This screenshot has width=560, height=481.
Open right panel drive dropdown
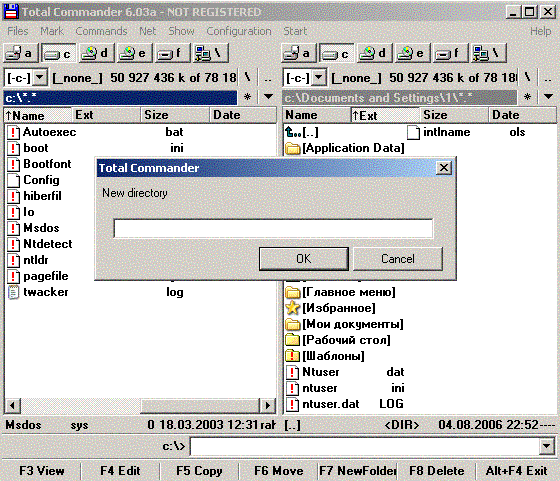[x=319, y=77]
